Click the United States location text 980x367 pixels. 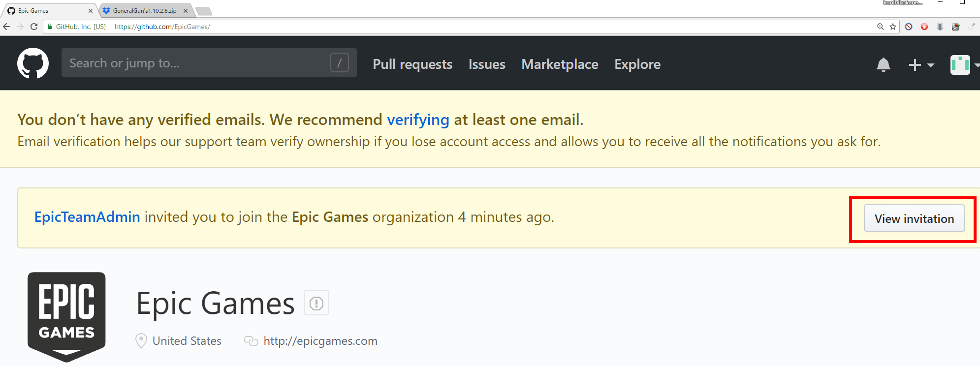click(187, 341)
